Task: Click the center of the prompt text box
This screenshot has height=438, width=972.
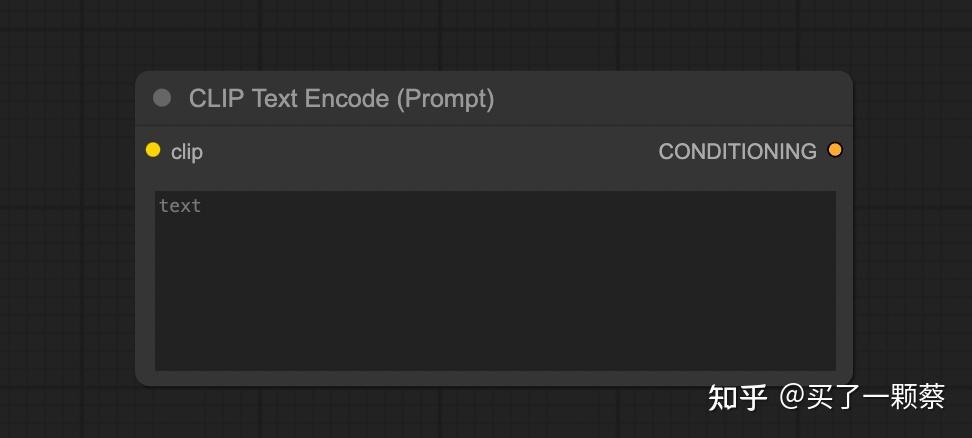Action: coord(495,281)
